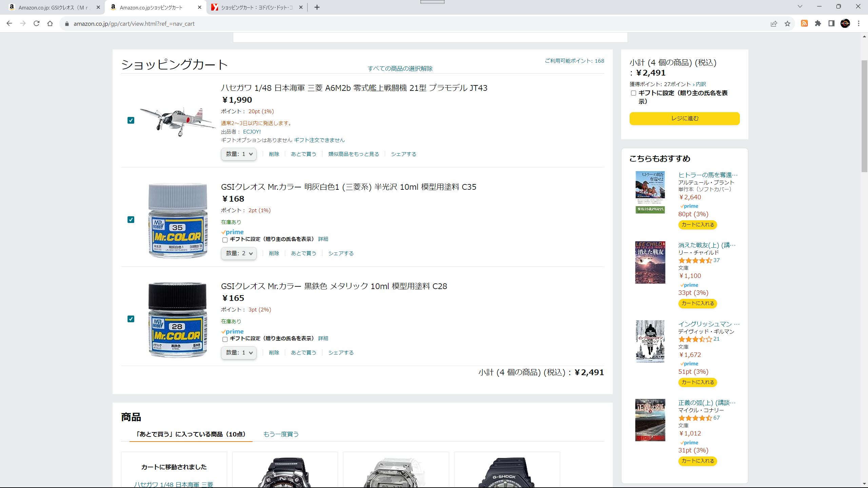Image resolution: width=868 pixels, height=488 pixels.
Task: Add 正義の弧(上) book to cart
Action: click(697, 461)
